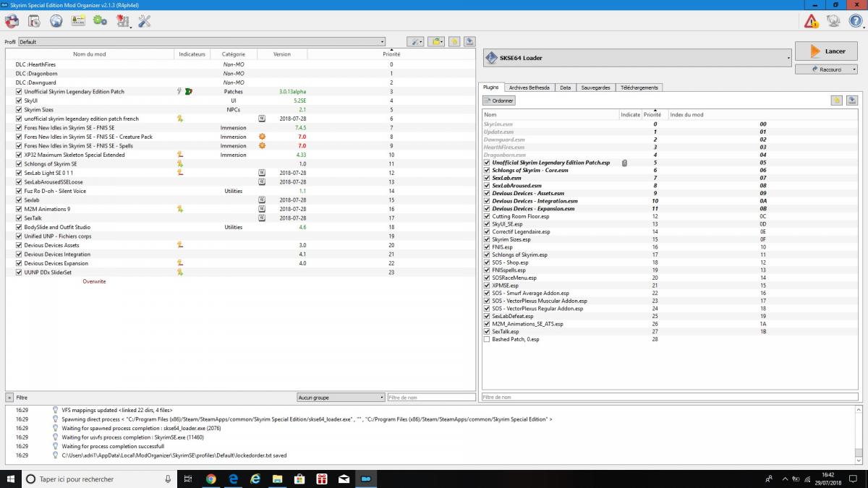Open wrench tool dropdown above mod list
This screenshot has height=488, width=868.
(x=415, y=42)
